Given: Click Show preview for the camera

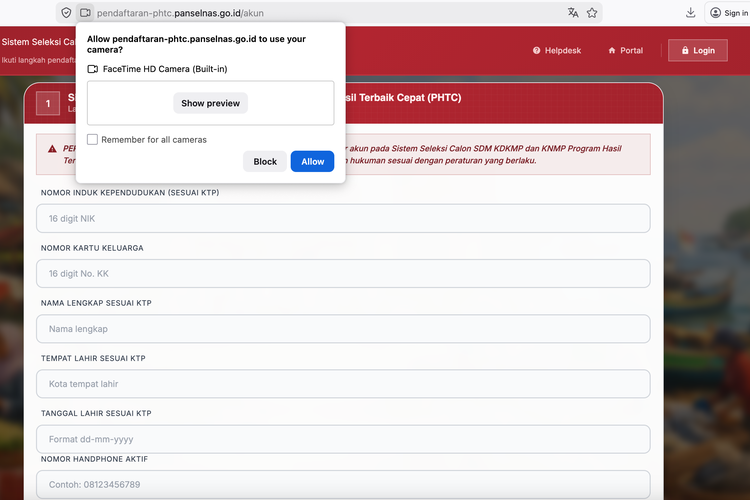Looking at the screenshot, I should tap(210, 103).
